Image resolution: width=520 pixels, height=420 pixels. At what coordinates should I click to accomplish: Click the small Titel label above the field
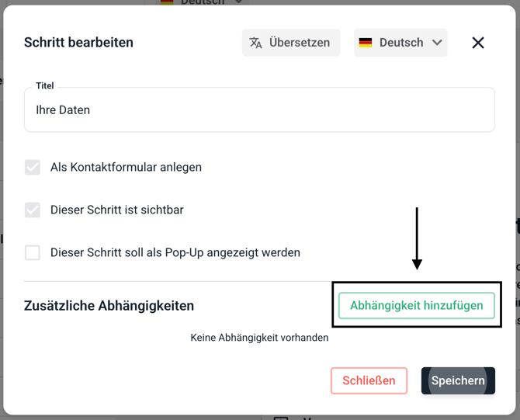click(x=45, y=86)
